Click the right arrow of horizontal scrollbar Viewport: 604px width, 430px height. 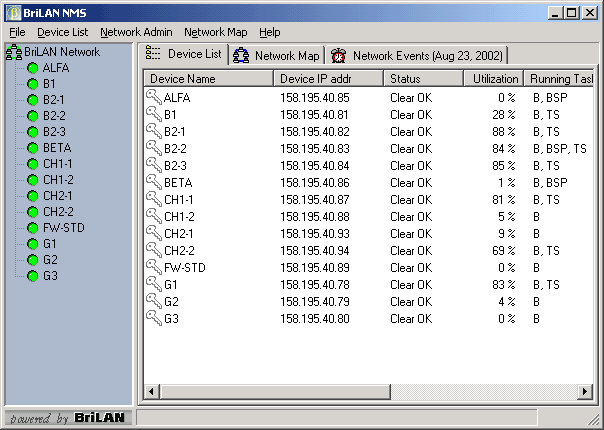pyautogui.click(x=586, y=391)
